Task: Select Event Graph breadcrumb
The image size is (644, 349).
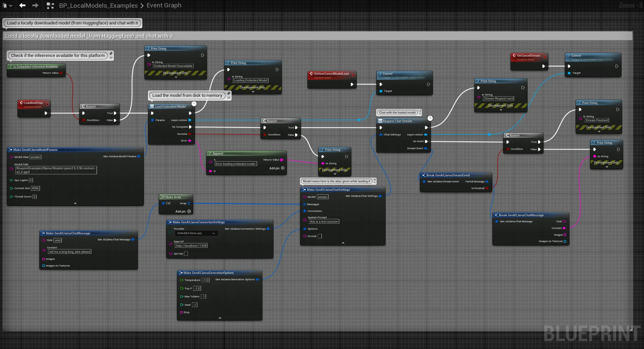Action: point(164,5)
